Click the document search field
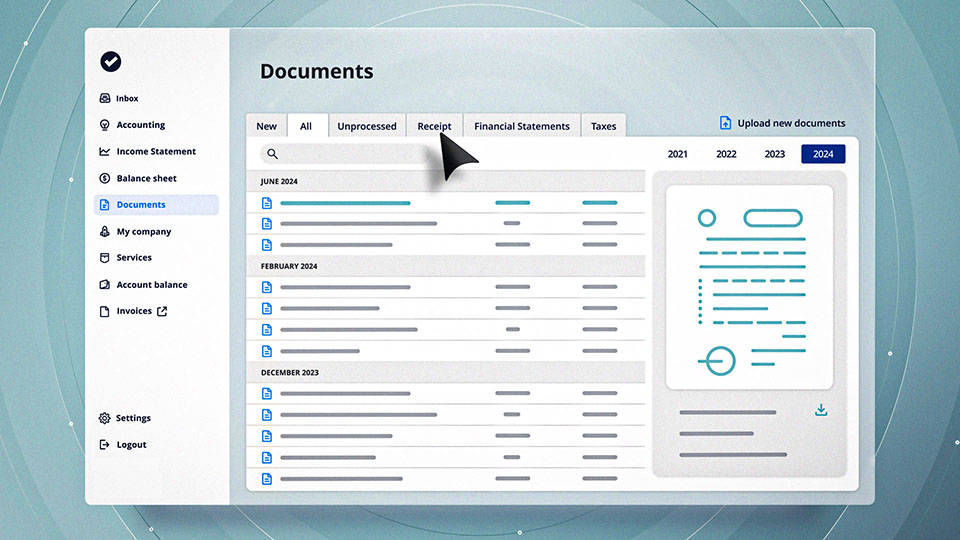960x540 pixels. [x=345, y=154]
